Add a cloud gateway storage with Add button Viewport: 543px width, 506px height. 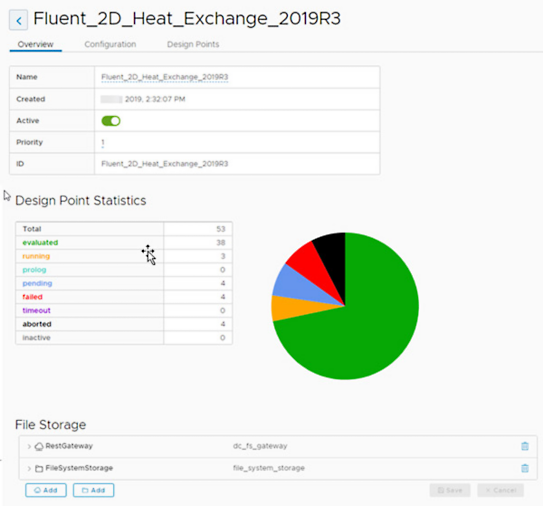pos(46,490)
